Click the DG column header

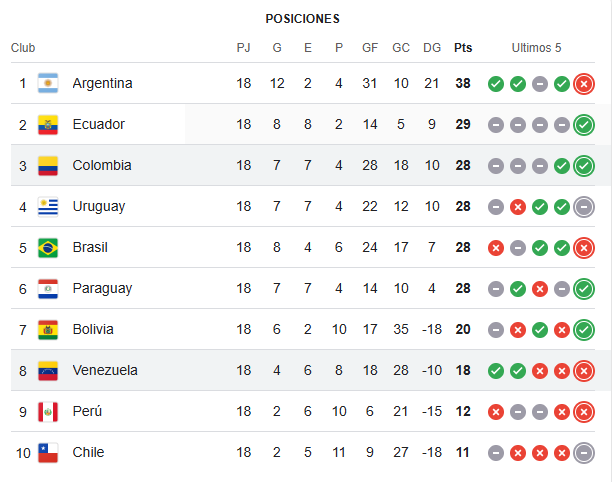click(432, 48)
